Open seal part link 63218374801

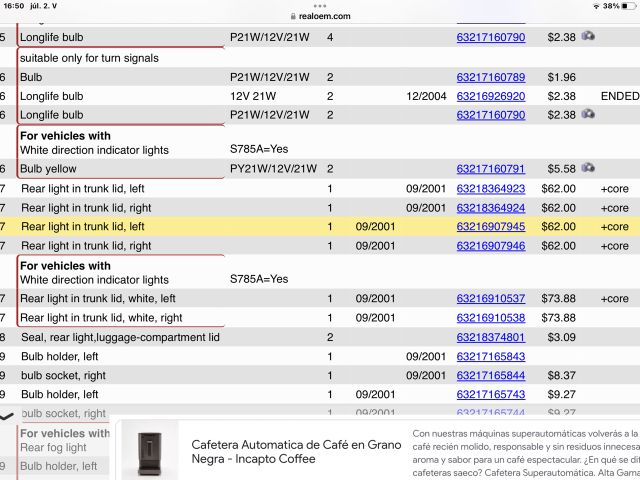coord(490,338)
